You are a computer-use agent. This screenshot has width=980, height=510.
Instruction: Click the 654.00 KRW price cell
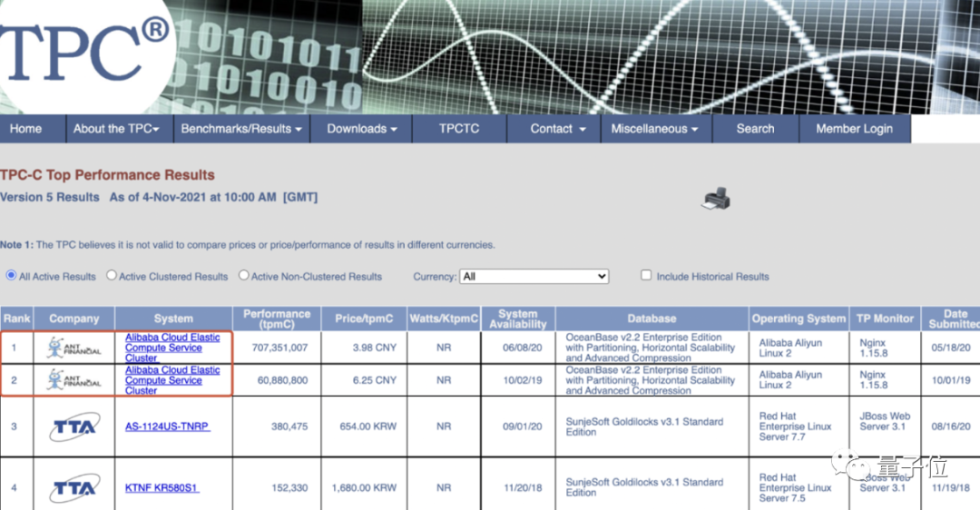368,427
